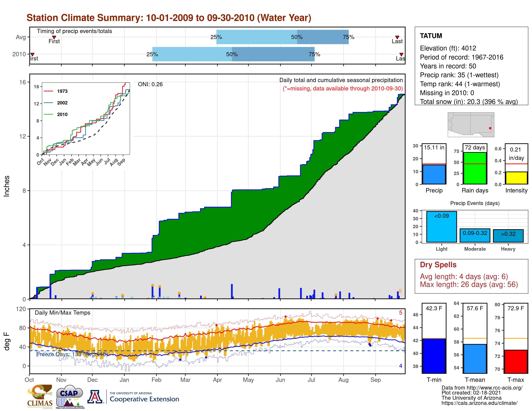The height and width of the screenshot is (411, 532).
Task: Click the 42.3 F T-min value
Action: pyautogui.click(x=434, y=308)
